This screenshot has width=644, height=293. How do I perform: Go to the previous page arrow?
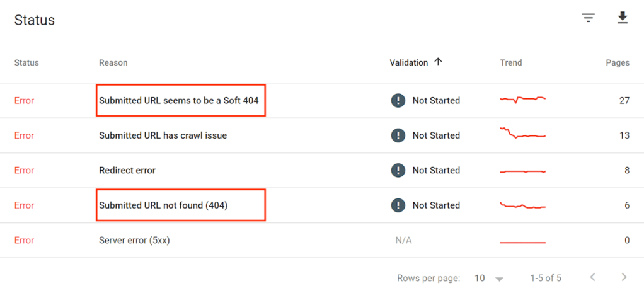coord(592,277)
